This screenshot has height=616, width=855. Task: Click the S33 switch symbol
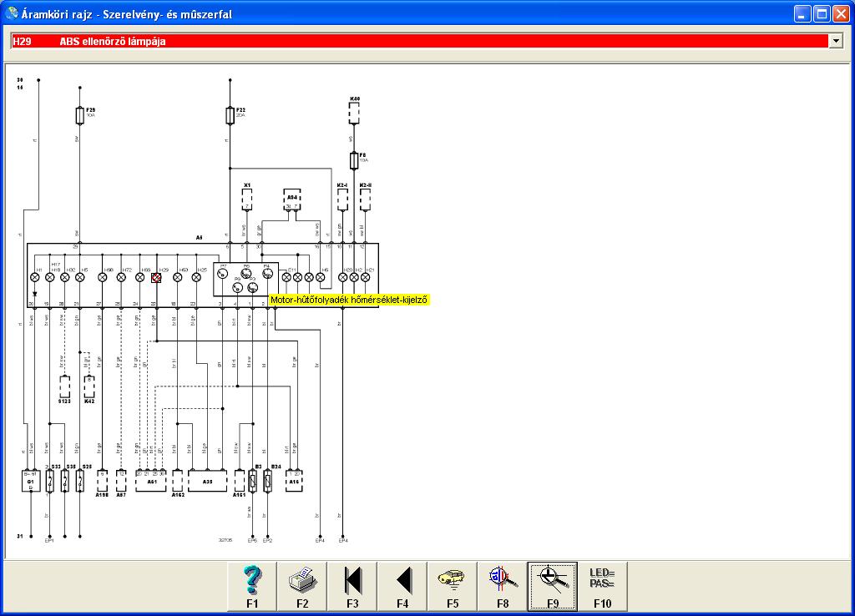(x=49, y=482)
